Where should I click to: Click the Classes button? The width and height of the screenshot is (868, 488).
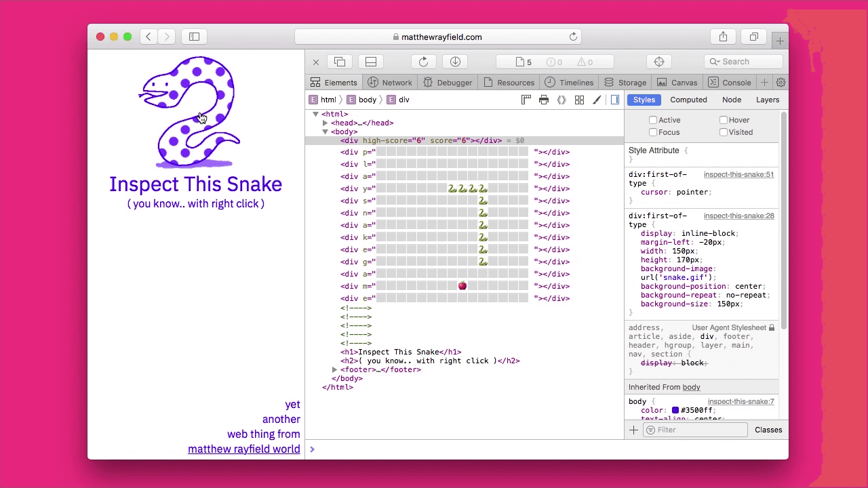pyautogui.click(x=768, y=430)
